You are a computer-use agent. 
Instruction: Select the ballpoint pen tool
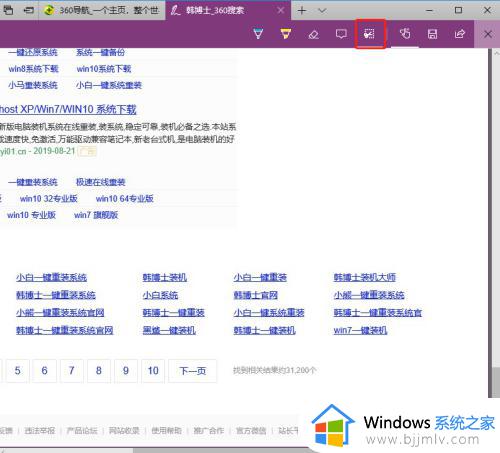click(x=258, y=34)
